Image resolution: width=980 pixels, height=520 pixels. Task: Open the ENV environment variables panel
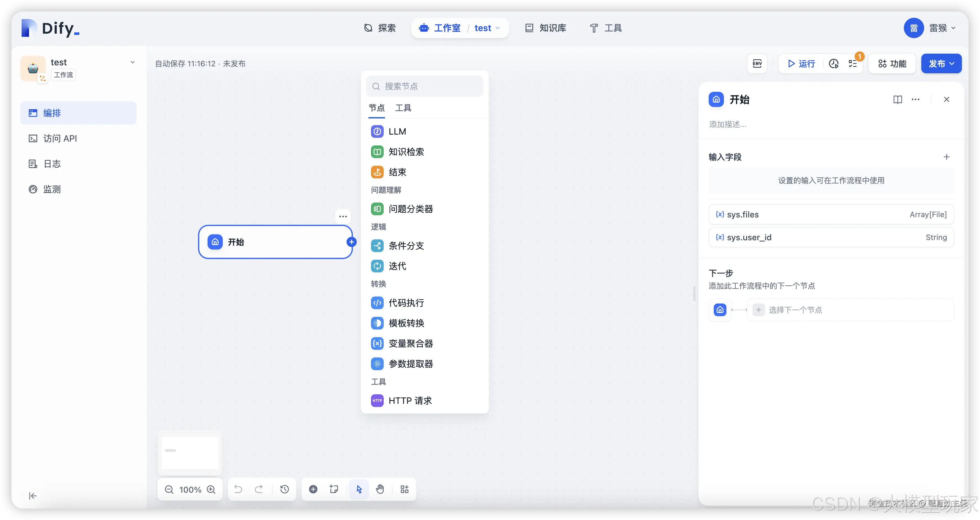point(757,63)
